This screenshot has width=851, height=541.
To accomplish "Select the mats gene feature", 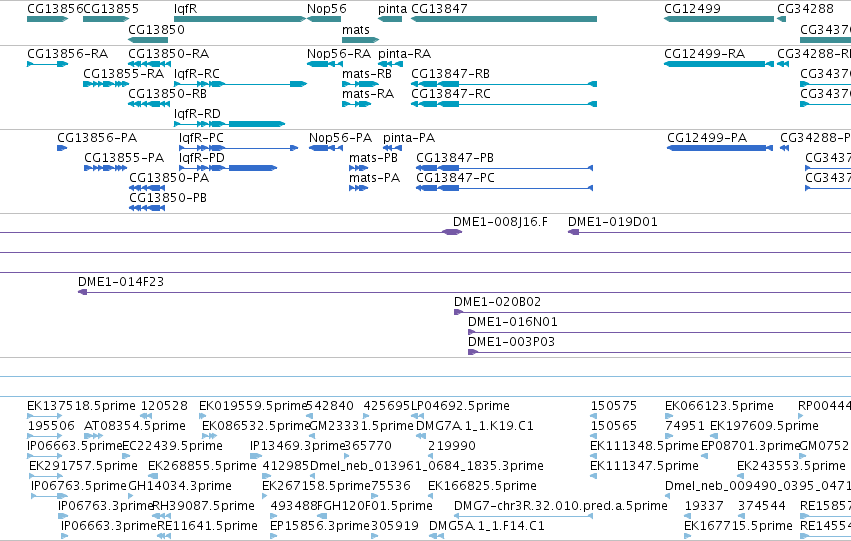I will coord(360,40).
